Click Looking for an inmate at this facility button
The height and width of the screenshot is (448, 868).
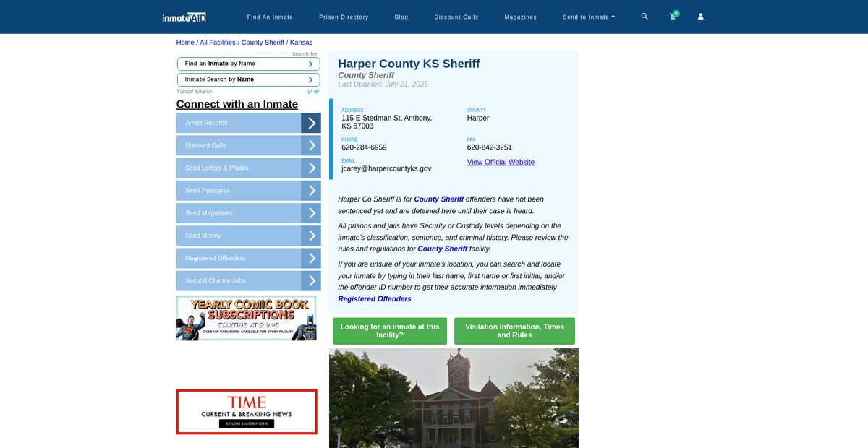390,331
